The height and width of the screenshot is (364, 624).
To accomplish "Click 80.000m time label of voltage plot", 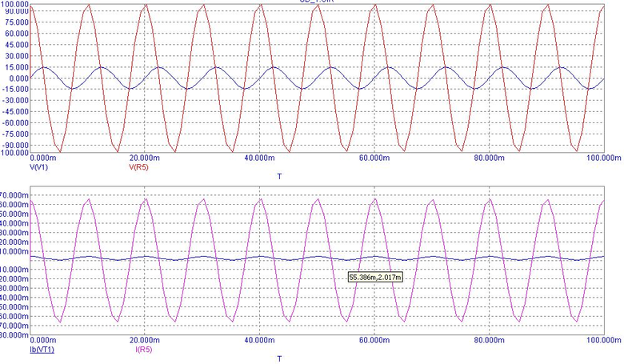I will [489, 158].
